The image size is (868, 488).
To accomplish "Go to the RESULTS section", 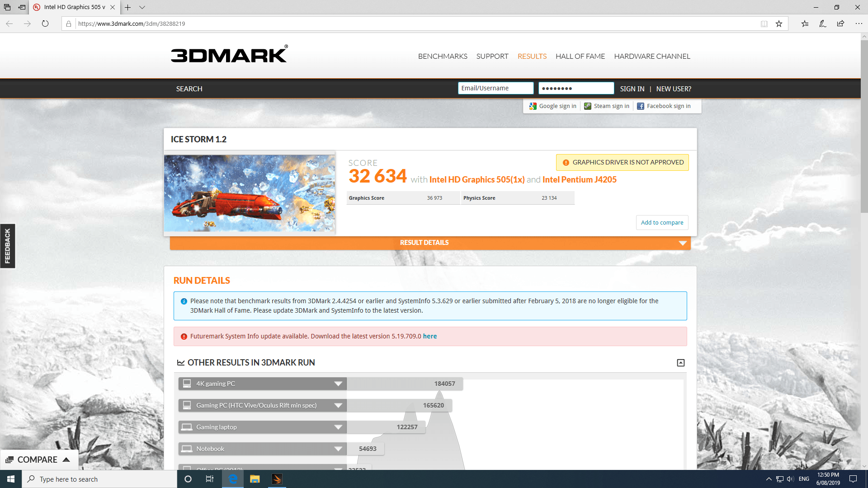I will tap(532, 56).
